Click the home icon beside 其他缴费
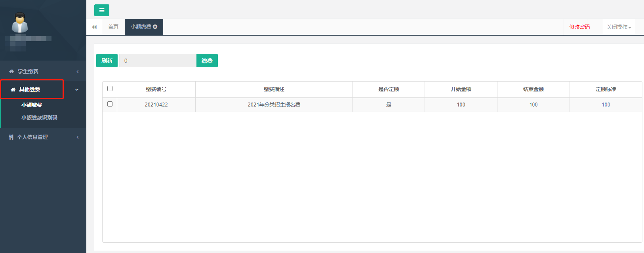This screenshot has height=253, width=644. point(13,90)
